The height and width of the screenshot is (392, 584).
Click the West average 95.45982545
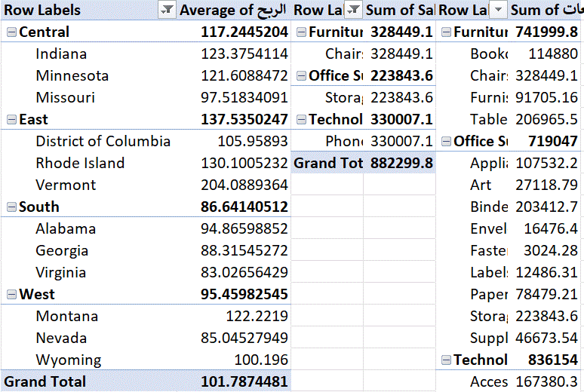point(244,295)
